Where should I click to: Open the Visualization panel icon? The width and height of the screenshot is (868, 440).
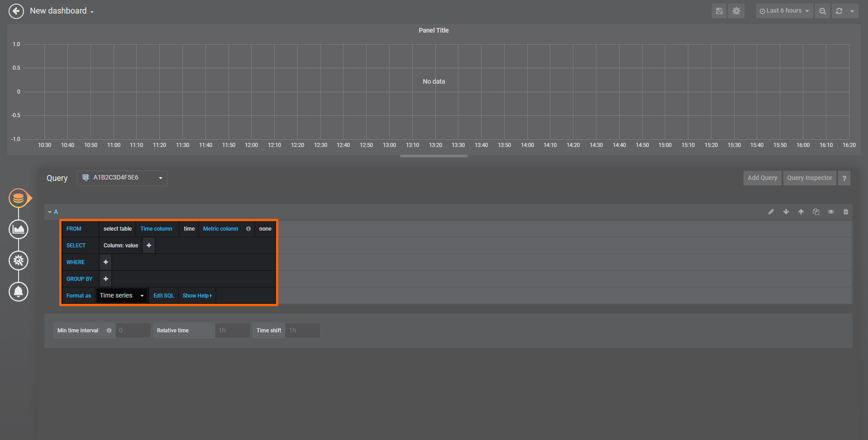[19, 229]
